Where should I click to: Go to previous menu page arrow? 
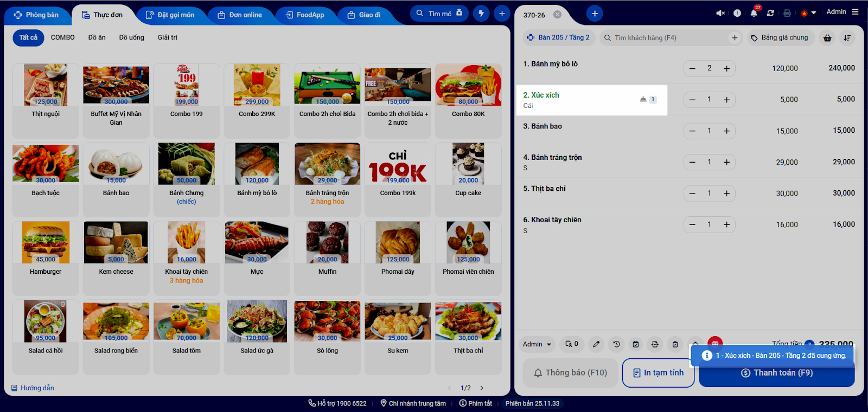(449, 388)
